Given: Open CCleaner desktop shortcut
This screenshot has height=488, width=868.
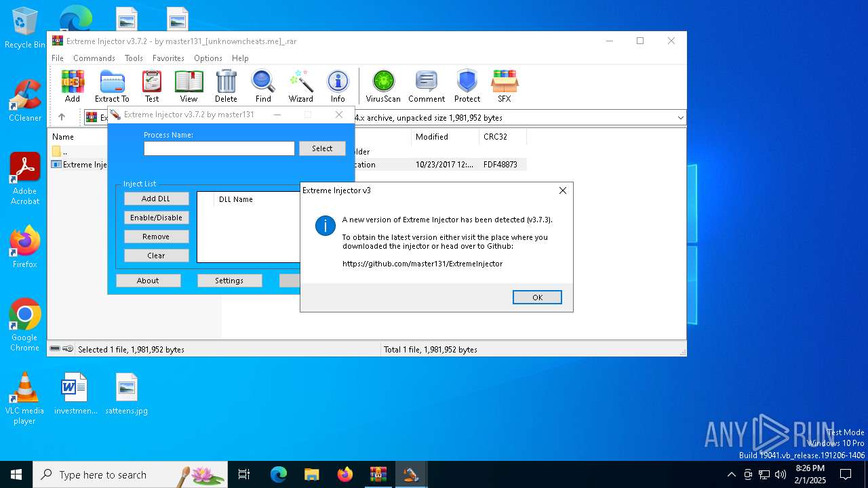Looking at the screenshot, I should coord(25,101).
